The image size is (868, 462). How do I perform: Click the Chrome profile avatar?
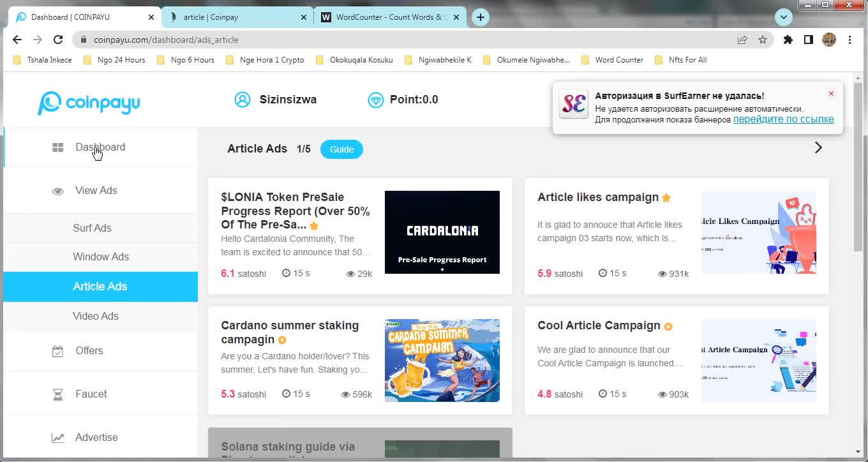[829, 40]
